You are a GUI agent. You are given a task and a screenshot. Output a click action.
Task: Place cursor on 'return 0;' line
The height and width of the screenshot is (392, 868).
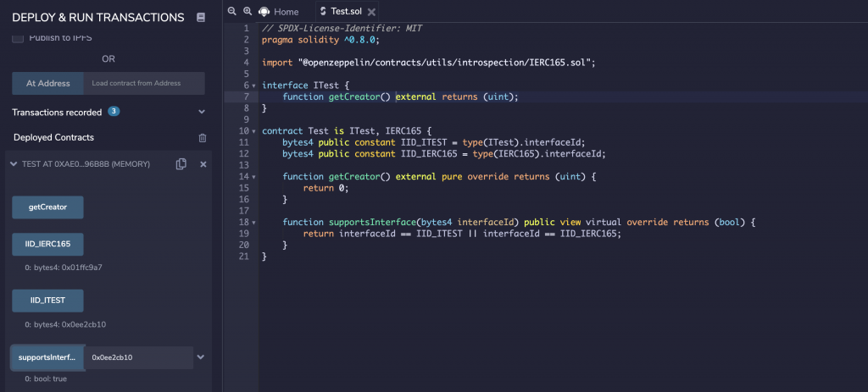click(x=326, y=188)
